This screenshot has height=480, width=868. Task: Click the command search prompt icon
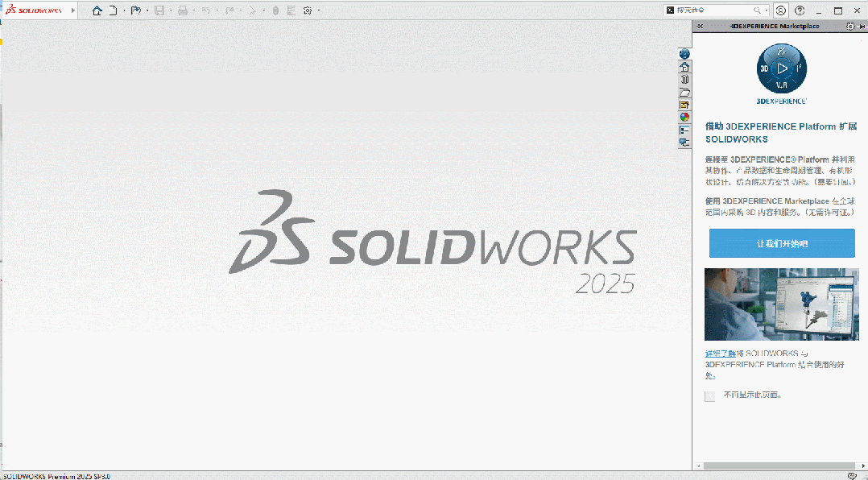670,10
